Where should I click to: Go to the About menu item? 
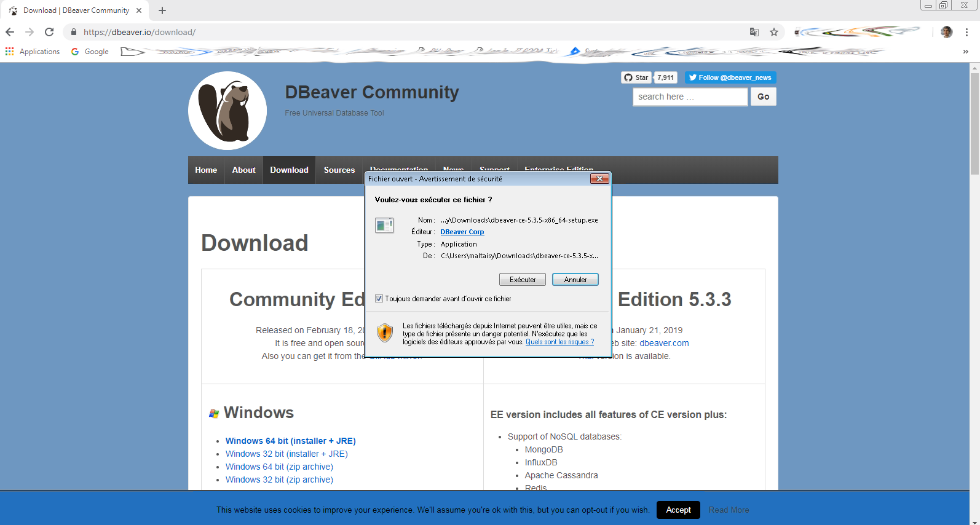point(243,170)
